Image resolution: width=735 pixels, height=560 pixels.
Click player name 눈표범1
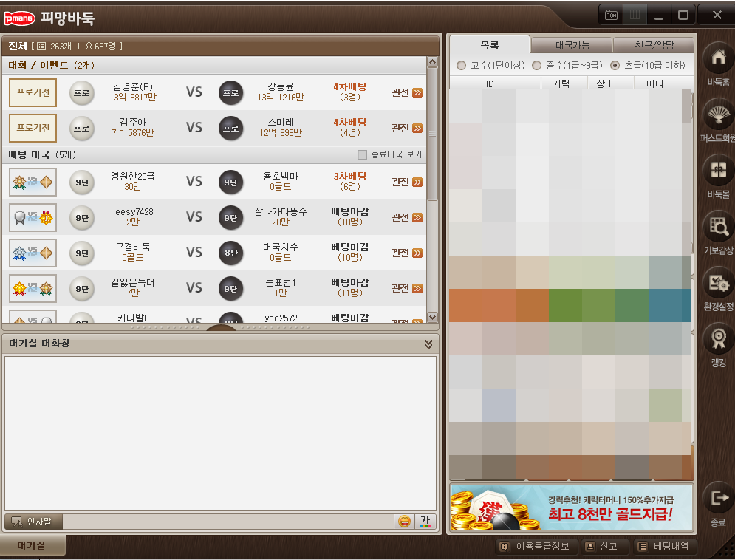(280, 282)
